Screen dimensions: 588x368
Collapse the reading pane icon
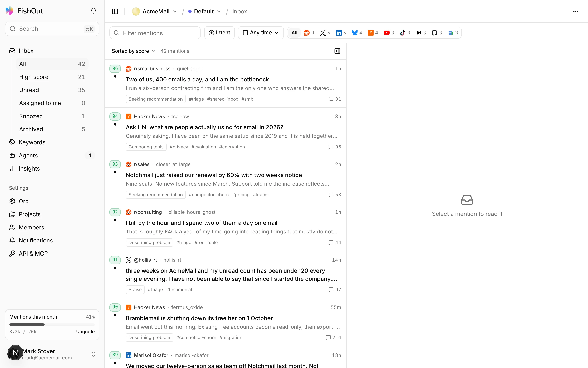point(337,51)
